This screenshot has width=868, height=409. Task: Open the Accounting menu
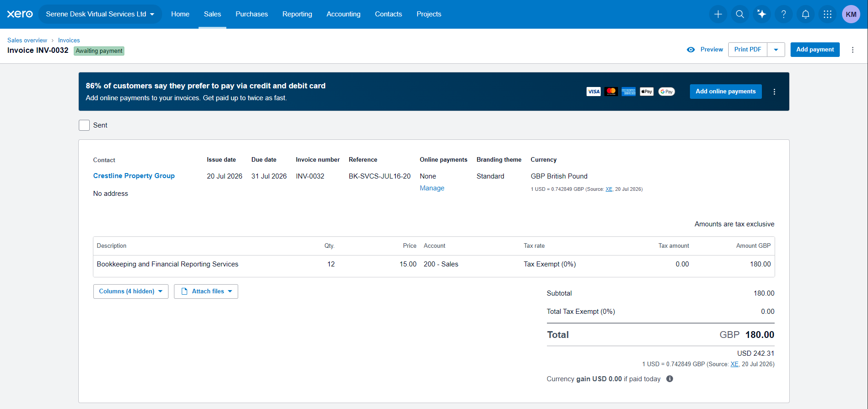coord(343,14)
